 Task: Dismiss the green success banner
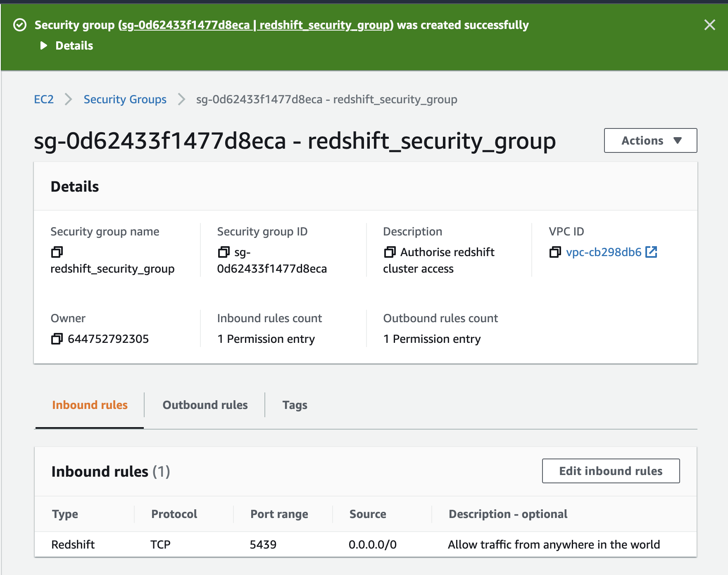point(710,25)
